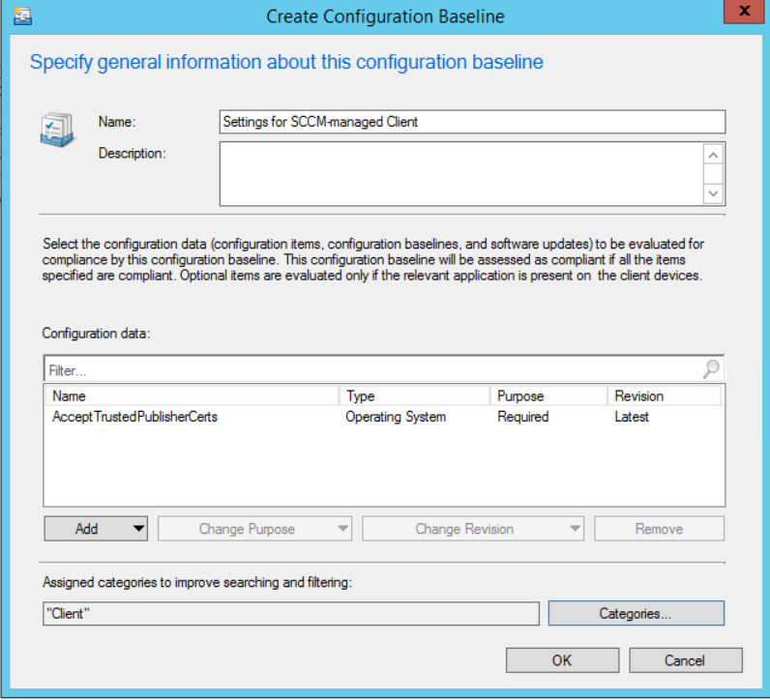Click the Filter search field
770x700 pixels.
click(372, 369)
